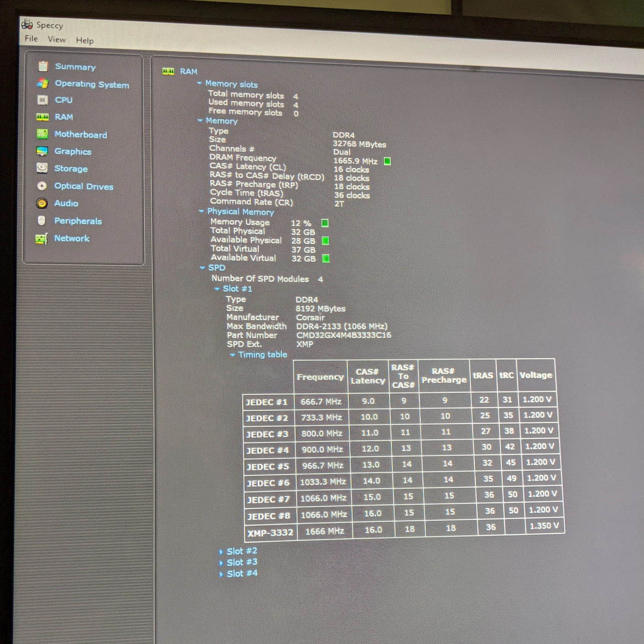Open the Help menu
This screenshot has width=644, height=644.
tap(85, 40)
